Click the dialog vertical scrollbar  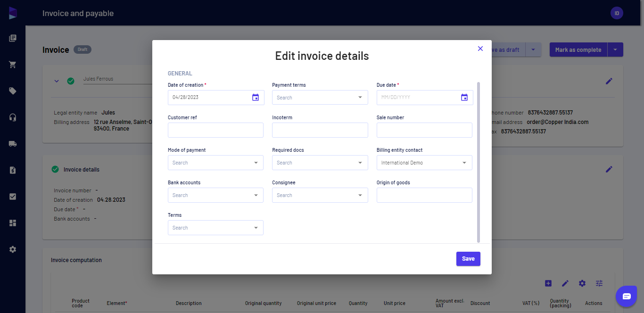[x=479, y=162]
